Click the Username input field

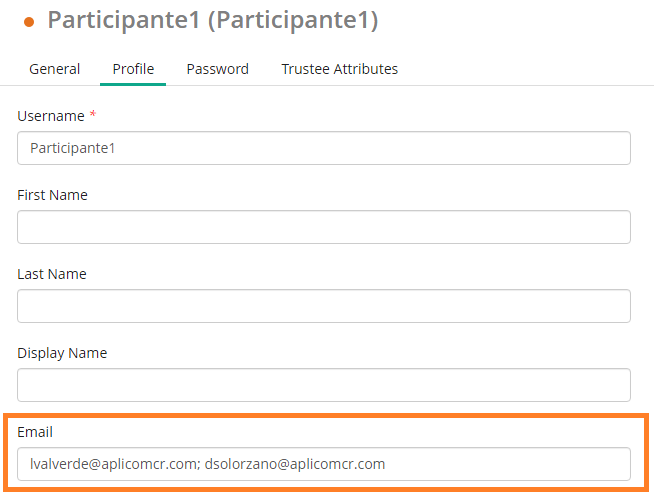click(323, 148)
